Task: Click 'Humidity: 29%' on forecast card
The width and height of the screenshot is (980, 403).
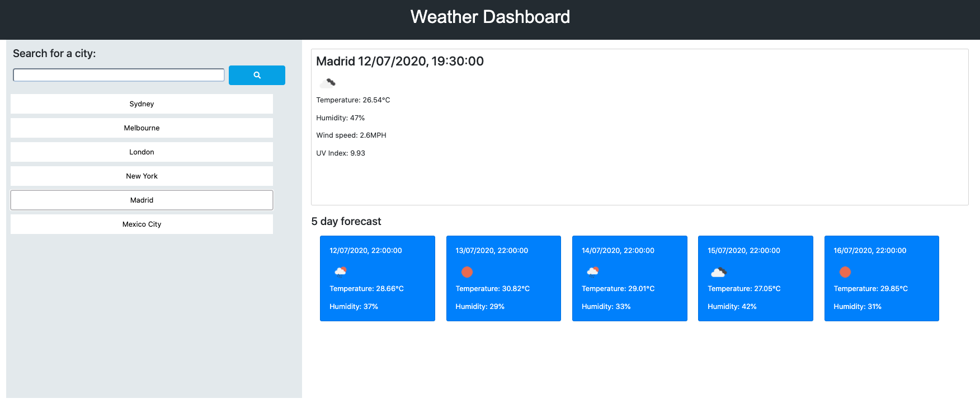Action: click(480, 307)
